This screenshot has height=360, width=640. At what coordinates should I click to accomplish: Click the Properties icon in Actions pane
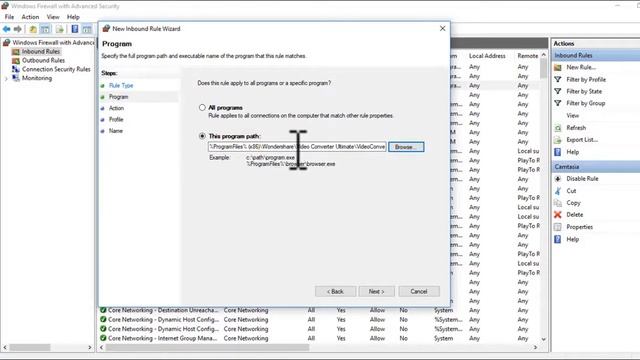(x=558, y=227)
